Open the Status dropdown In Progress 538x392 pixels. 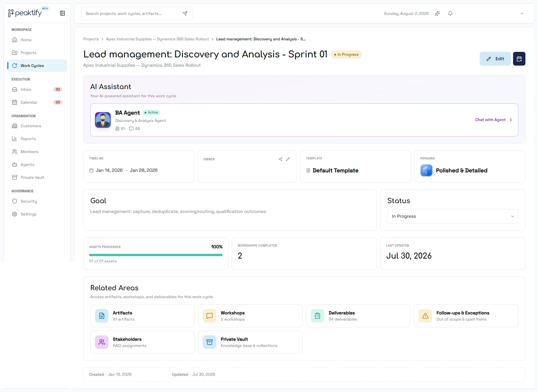click(x=453, y=216)
